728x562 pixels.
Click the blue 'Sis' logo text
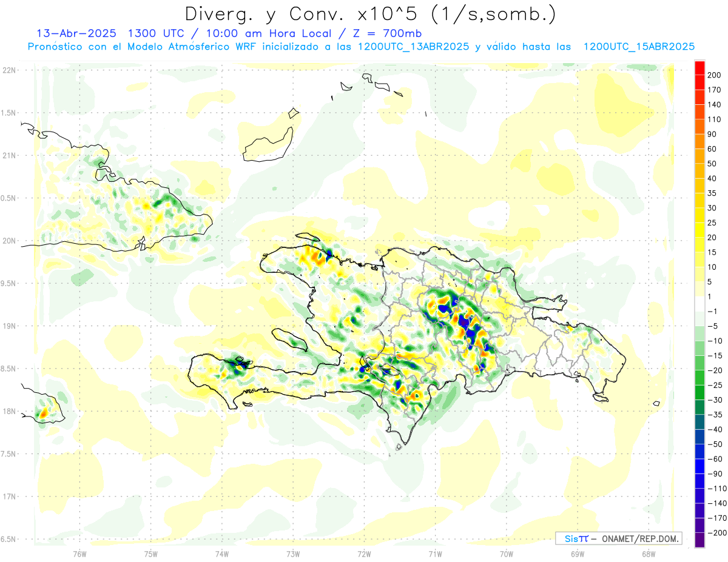tap(571, 538)
